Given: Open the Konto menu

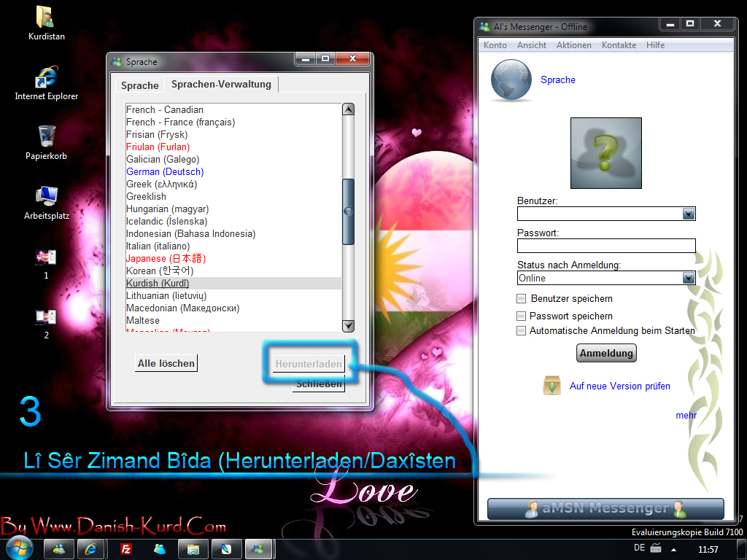Looking at the screenshot, I should pyautogui.click(x=495, y=44).
